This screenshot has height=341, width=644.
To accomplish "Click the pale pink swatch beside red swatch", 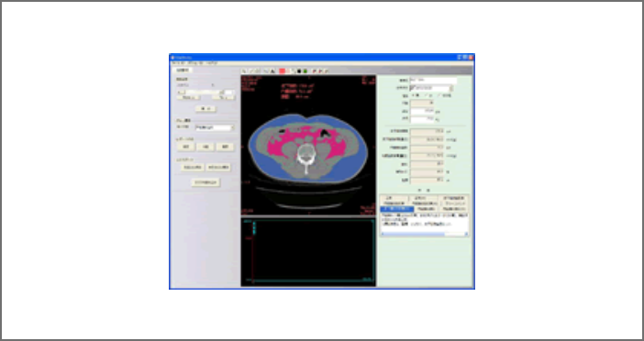I will 288,71.
